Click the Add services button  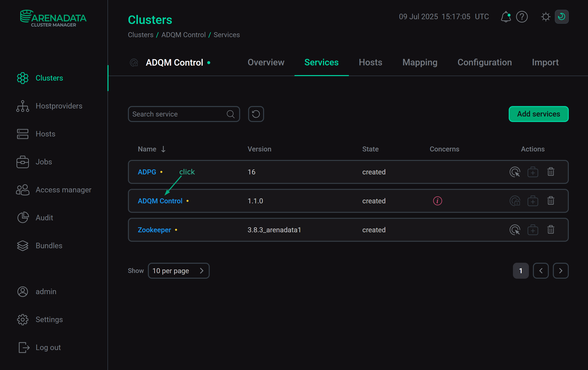coord(538,114)
